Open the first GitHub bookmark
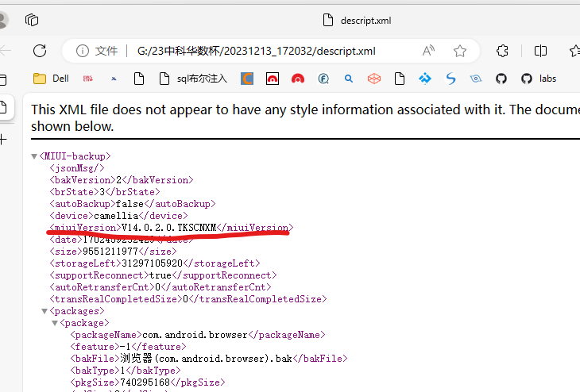The image size is (580, 392). coord(501,79)
